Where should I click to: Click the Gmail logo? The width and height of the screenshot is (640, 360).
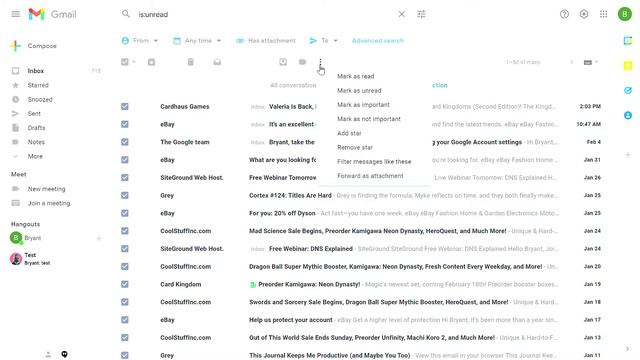tap(52, 14)
